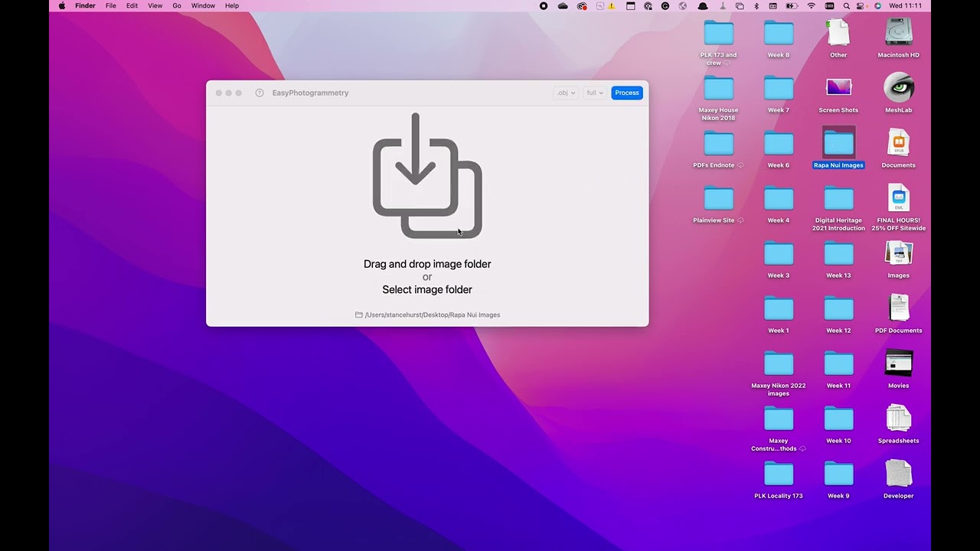Open the Apple menu
Screen dimensions: 980x551
tap(62, 5)
